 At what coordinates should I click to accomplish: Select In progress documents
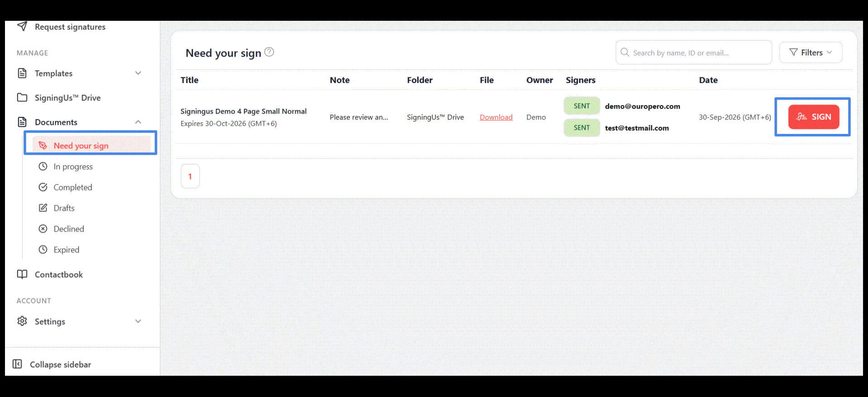point(73,166)
